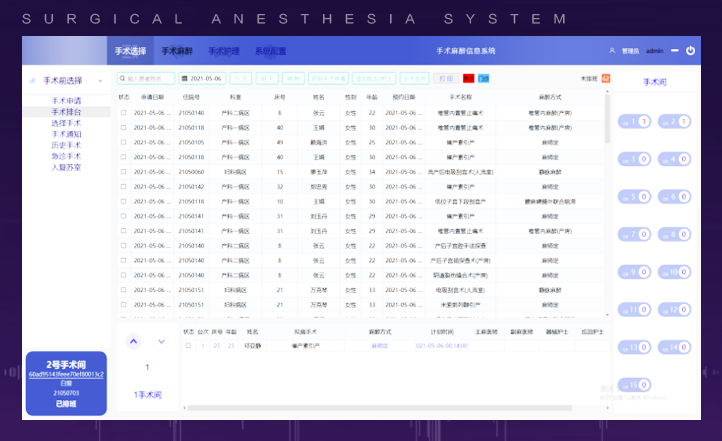The width and height of the screenshot is (722, 441).
Task: Collapse the 手术前选择 sidebar section
Action: tap(100, 80)
